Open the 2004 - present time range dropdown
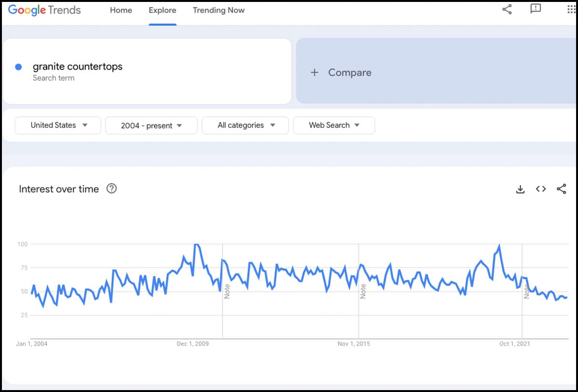Image resolution: width=578 pixels, height=392 pixels. pyautogui.click(x=151, y=125)
